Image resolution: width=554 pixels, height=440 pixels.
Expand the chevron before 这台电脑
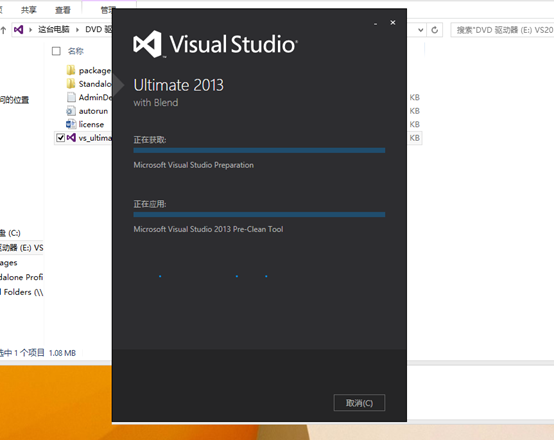click(x=30, y=30)
